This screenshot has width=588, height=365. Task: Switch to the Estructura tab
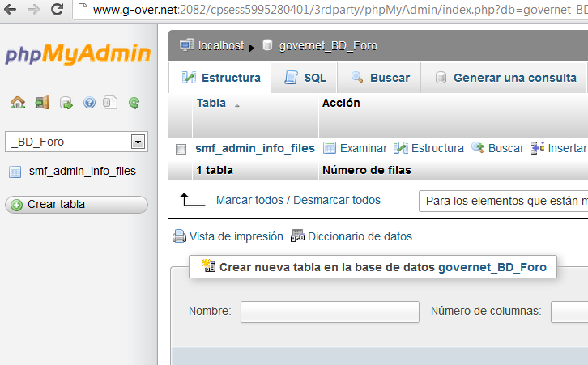point(220,78)
